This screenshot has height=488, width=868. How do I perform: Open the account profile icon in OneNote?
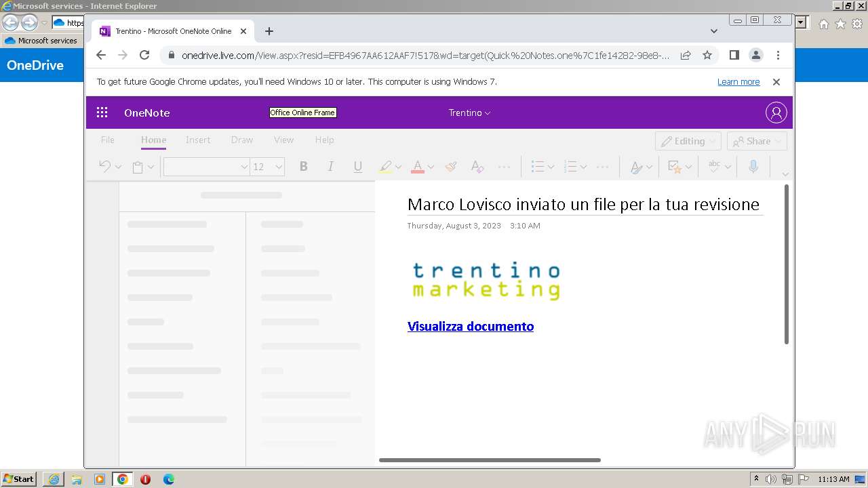point(776,113)
